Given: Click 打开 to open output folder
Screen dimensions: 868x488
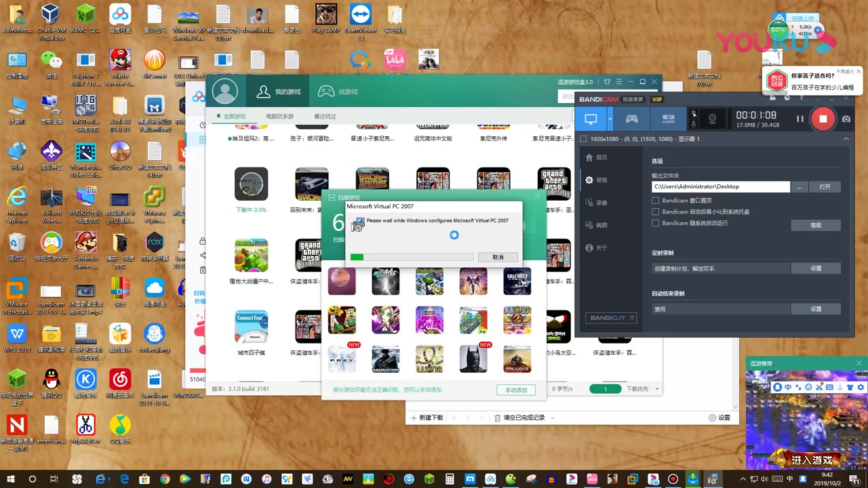Looking at the screenshot, I should [x=825, y=186].
